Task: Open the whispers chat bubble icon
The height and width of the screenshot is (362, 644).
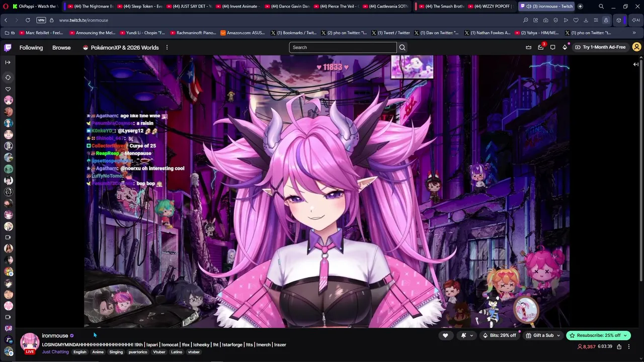Action: pyautogui.click(x=552, y=47)
